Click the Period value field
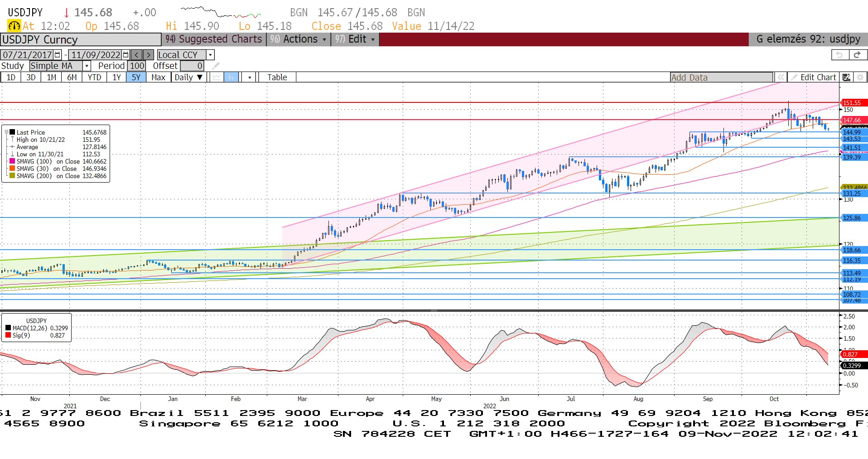The image size is (868, 459). click(136, 66)
